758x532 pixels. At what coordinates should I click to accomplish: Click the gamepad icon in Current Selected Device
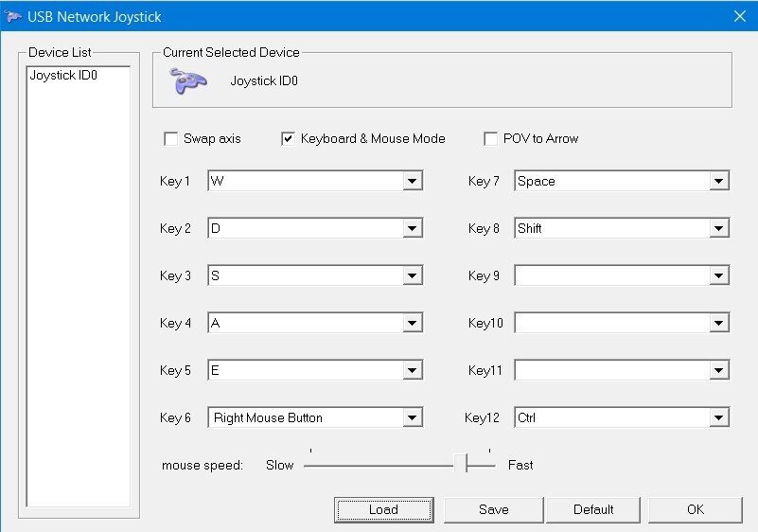click(188, 80)
